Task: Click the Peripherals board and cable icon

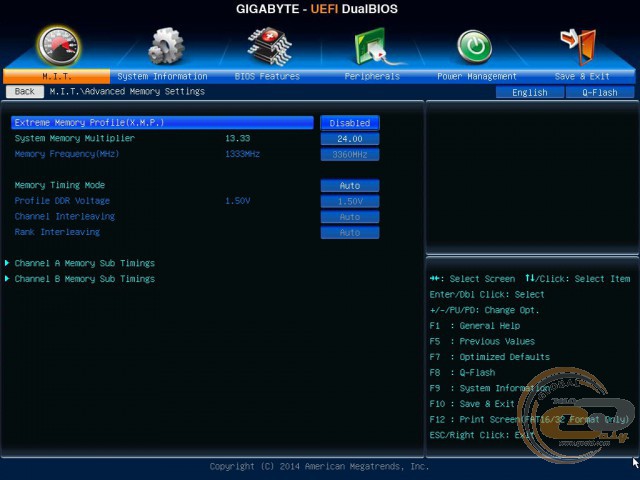Action: 378,47
